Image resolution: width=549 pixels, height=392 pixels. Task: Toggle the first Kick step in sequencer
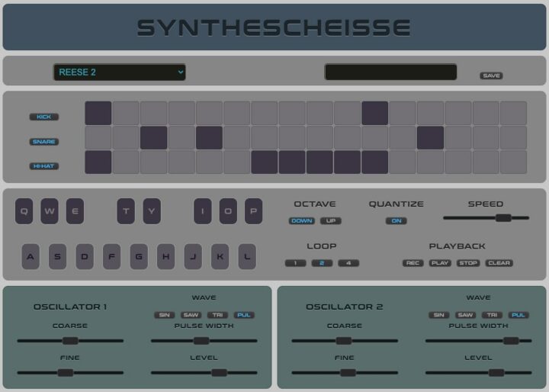coord(98,114)
